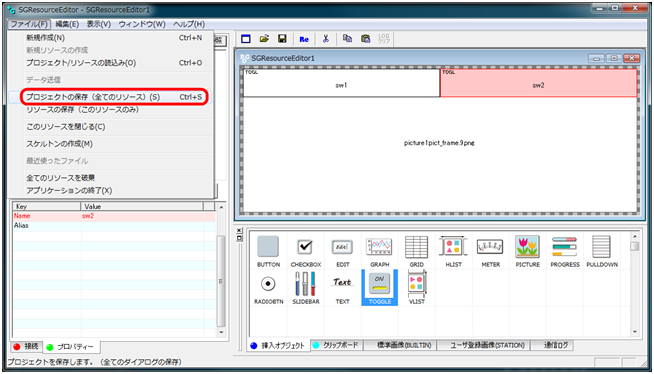Click the save floppy disk toolbar icon

282,39
